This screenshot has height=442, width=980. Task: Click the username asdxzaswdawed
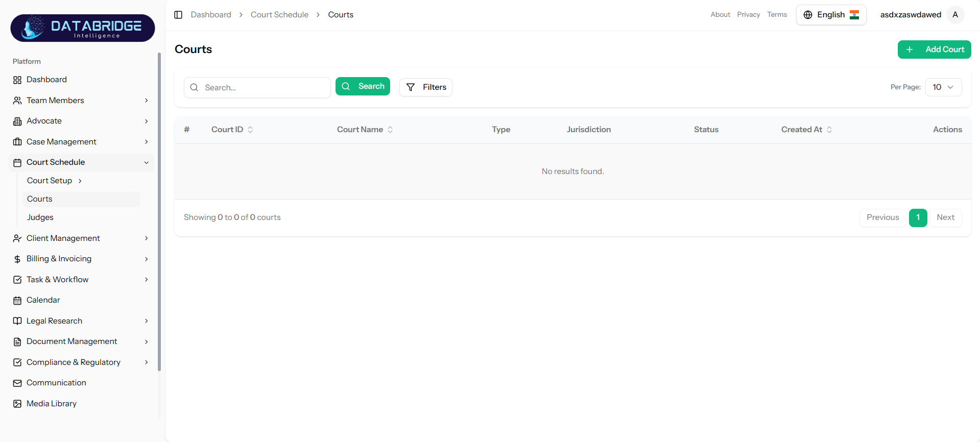pos(910,15)
